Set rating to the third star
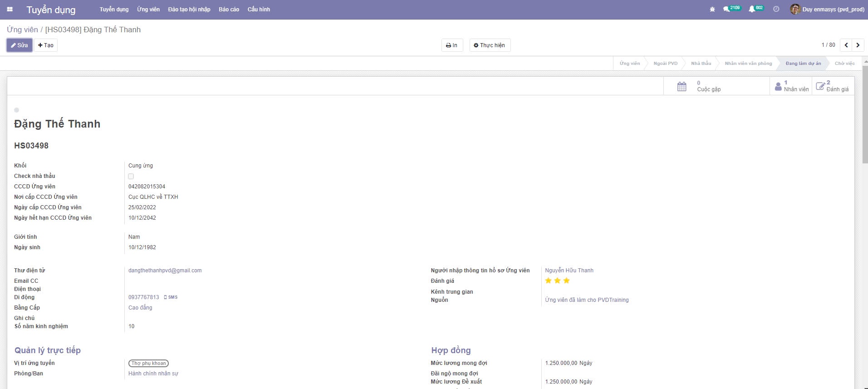868x389 pixels. pyautogui.click(x=566, y=281)
